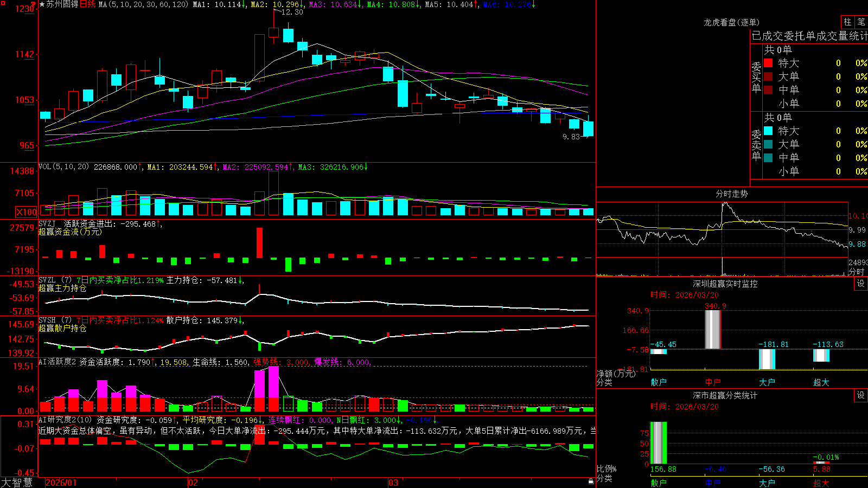
Task: Click the cyan 特大 sell-order legend square
Action: [768, 131]
